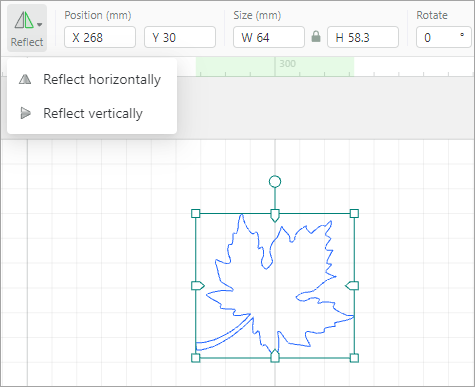
Task: Select Reflect horizontally menu entry
Action: coord(92,80)
